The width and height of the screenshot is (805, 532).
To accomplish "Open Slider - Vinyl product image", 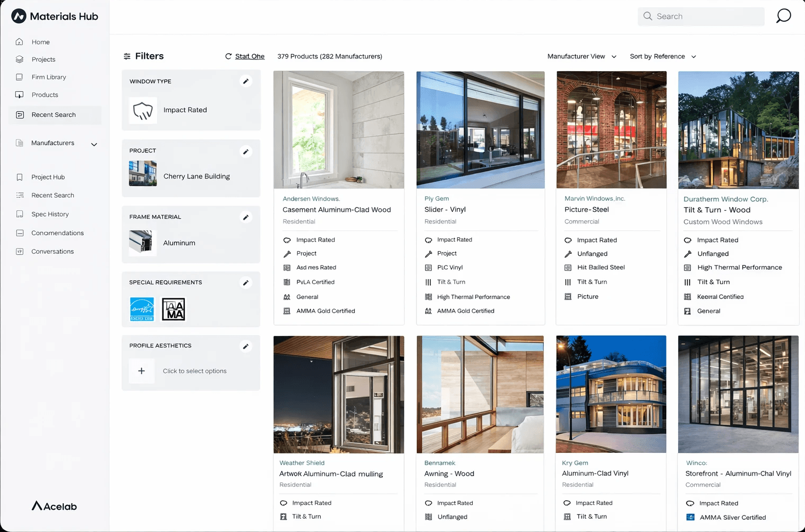I will pyautogui.click(x=481, y=130).
